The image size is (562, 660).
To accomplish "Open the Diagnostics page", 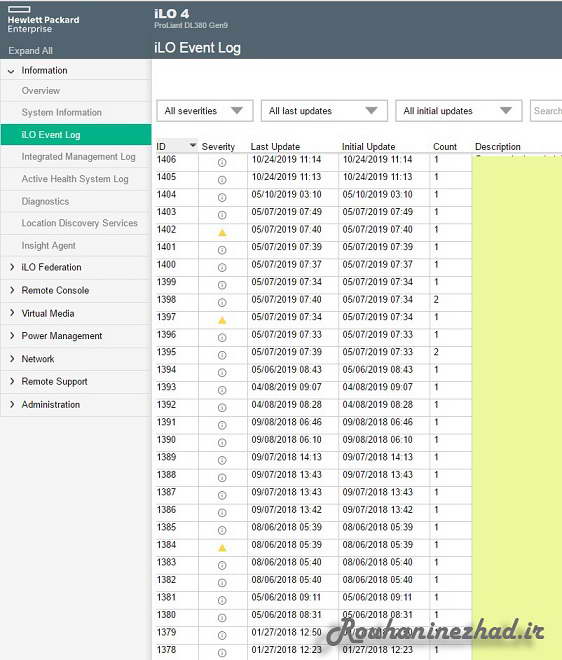I will (45, 201).
